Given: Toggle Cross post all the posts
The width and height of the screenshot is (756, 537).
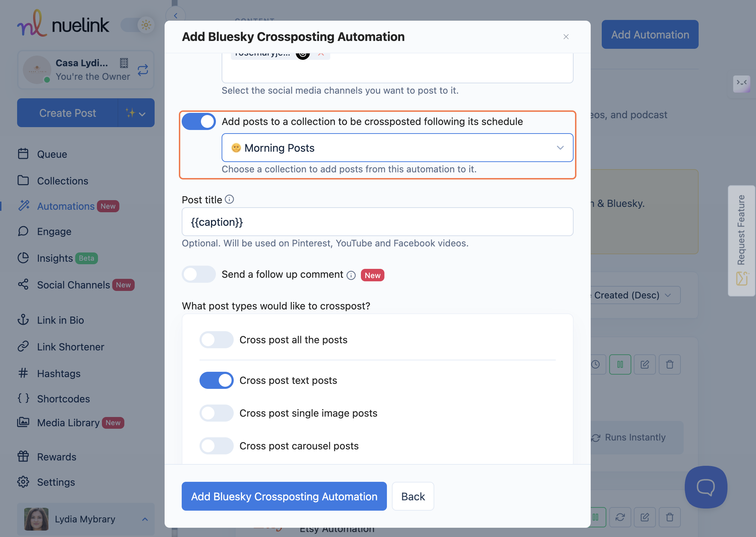Looking at the screenshot, I should tap(216, 340).
